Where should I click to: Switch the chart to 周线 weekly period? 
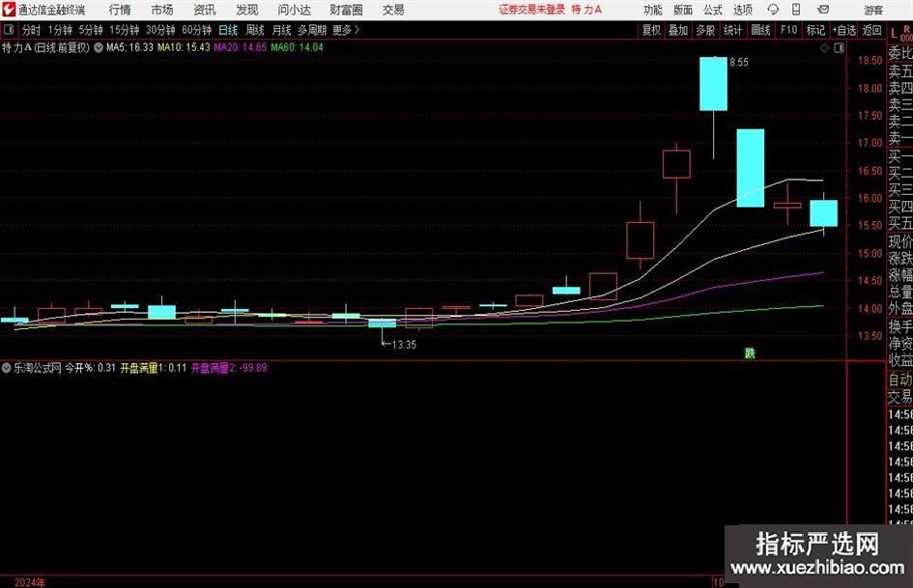tap(254, 30)
